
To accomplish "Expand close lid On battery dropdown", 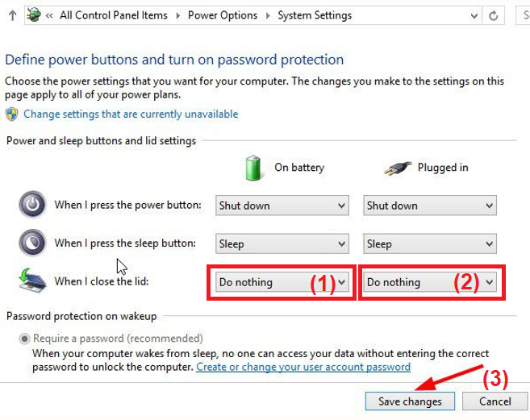I will point(282,282).
